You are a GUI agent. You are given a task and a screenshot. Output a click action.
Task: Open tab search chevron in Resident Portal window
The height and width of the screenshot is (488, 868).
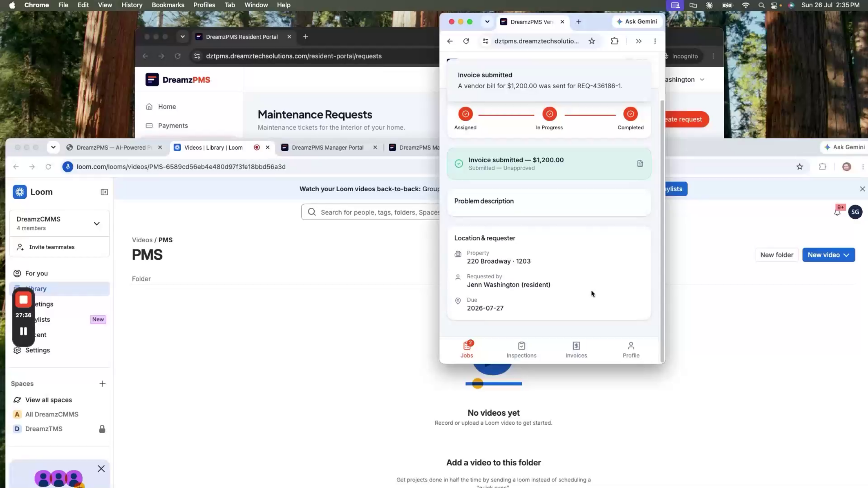coord(182,37)
